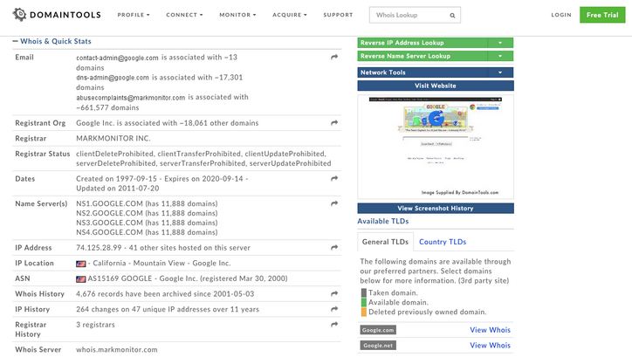Image resolution: width=632 pixels, height=364 pixels.
Task: Open the Support menu item
Action: 338,15
